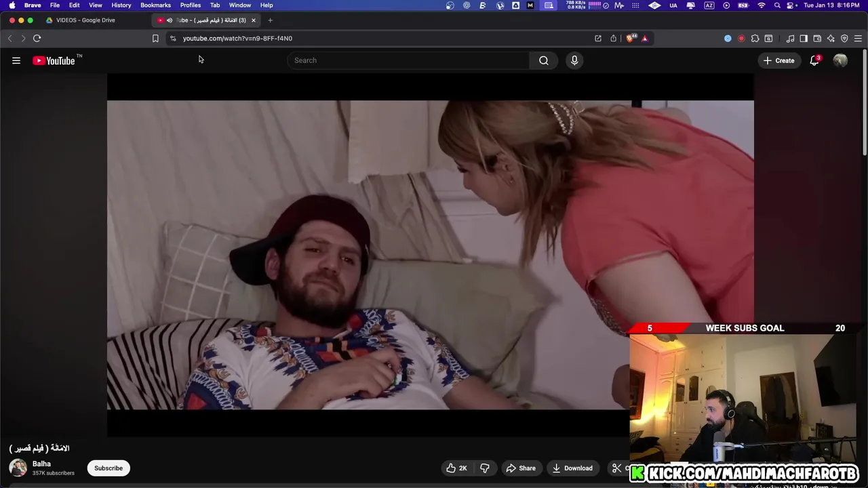This screenshot has height=488, width=868.
Task: Open page in external window icon
Action: pos(598,39)
